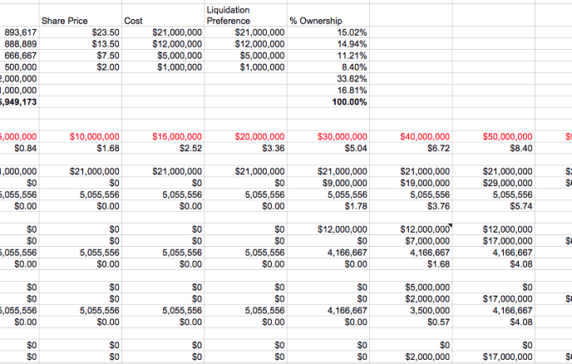Select the 16.81% ownership cell
Screen dimensions: 572x364
[x=328, y=90]
